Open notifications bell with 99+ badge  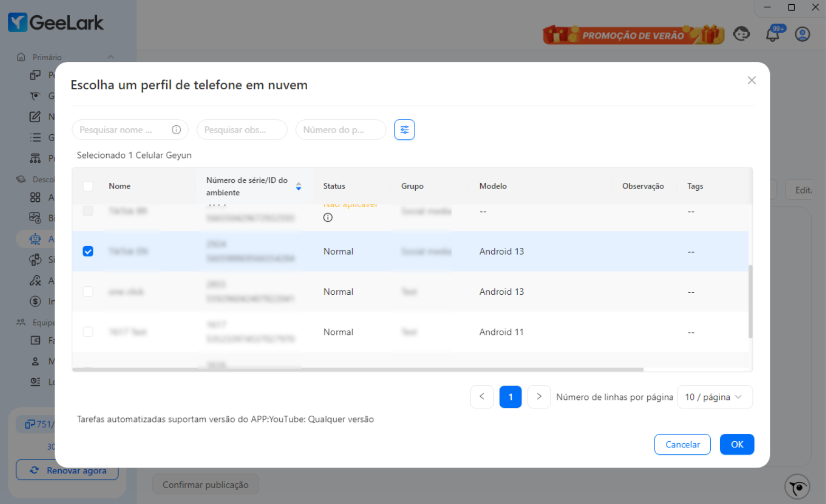(x=773, y=34)
